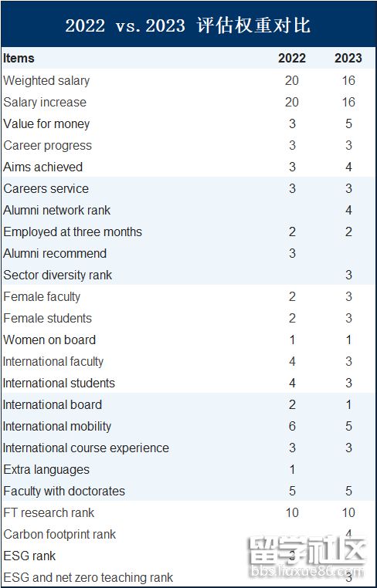Click the table title banner 评估权重对比
The height and width of the screenshot is (588, 377).
click(x=188, y=25)
